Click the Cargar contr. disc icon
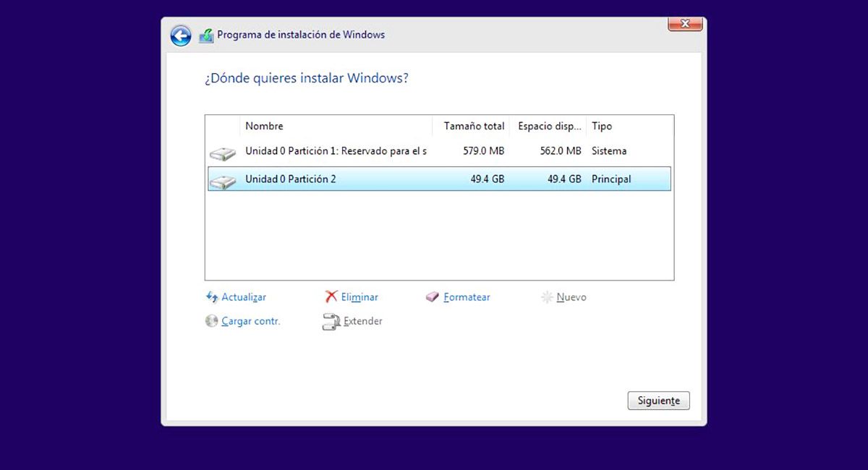 click(212, 321)
